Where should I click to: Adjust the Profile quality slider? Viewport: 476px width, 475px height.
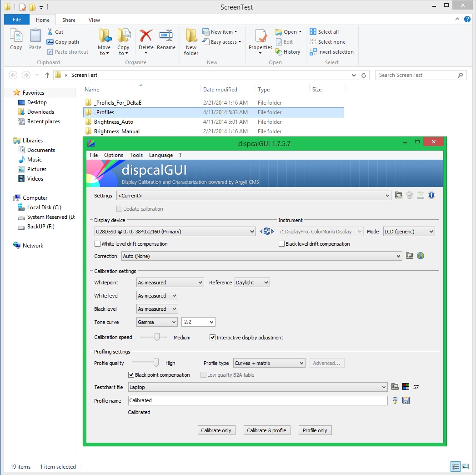click(x=156, y=363)
